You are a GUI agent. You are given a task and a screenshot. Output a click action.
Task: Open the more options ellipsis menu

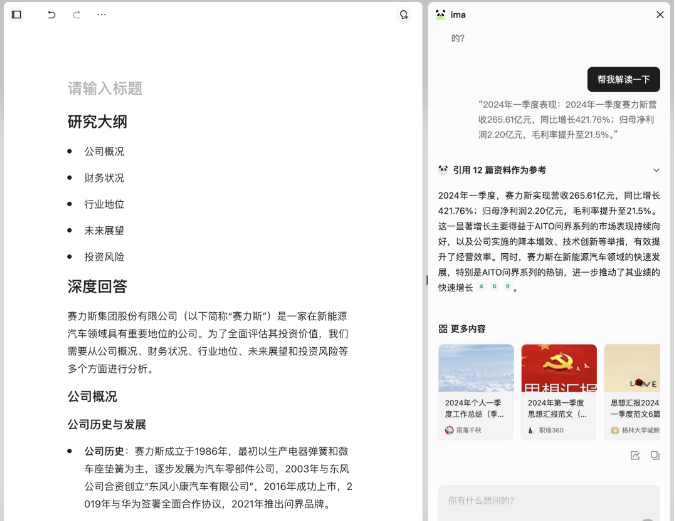click(102, 15)
